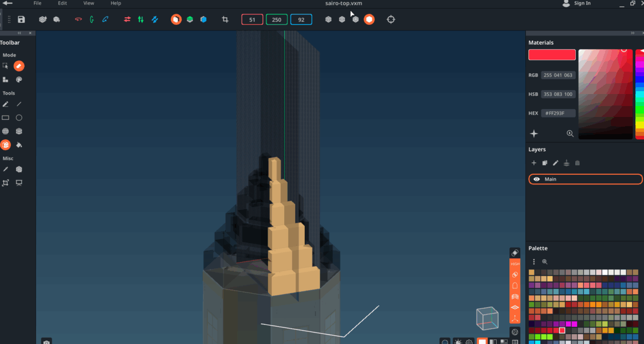Flip model along blue Z axis

[x=155, y=19]
